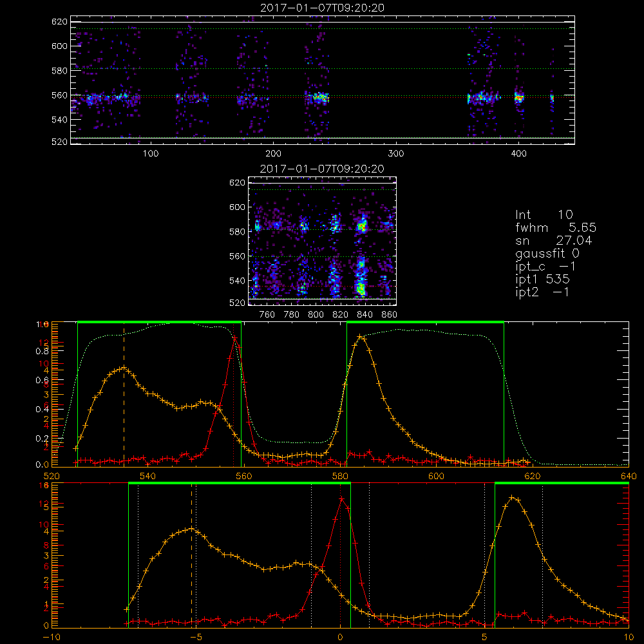Image resolution: width=644 pixels, height=644 pixels.
Task: Click the wide top spectrogram image
Action: 323,80
